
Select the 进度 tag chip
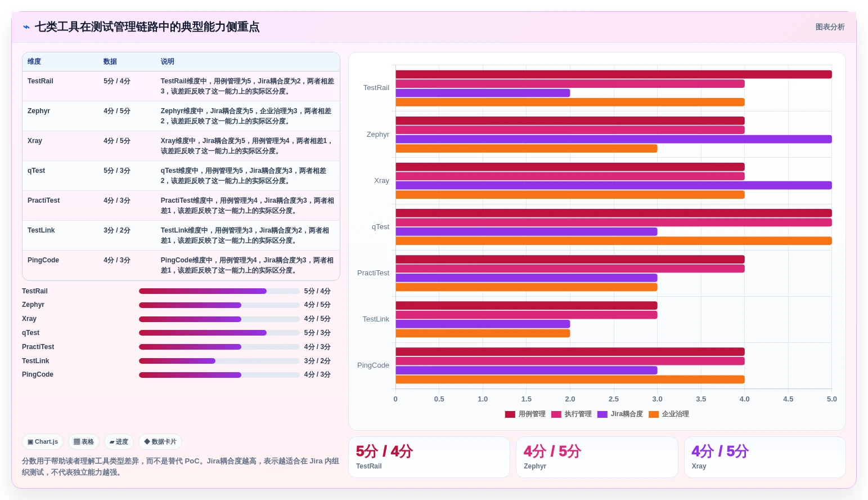[119, 442]
